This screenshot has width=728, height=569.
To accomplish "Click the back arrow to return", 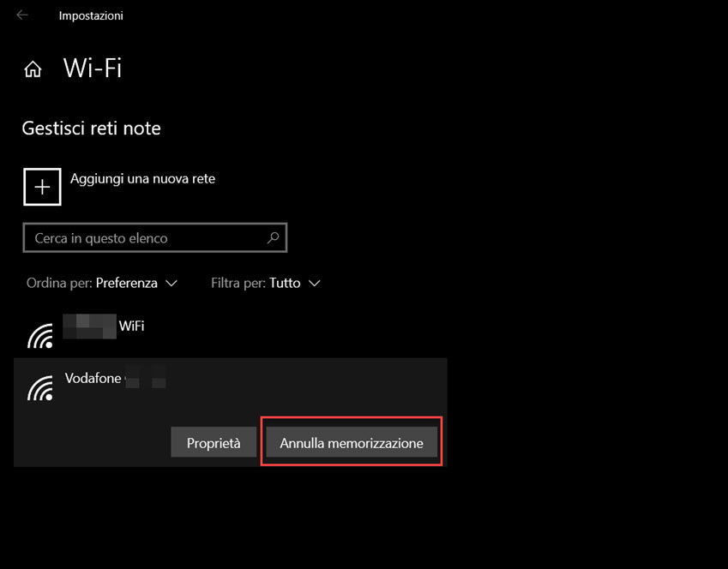I will 21,14.
